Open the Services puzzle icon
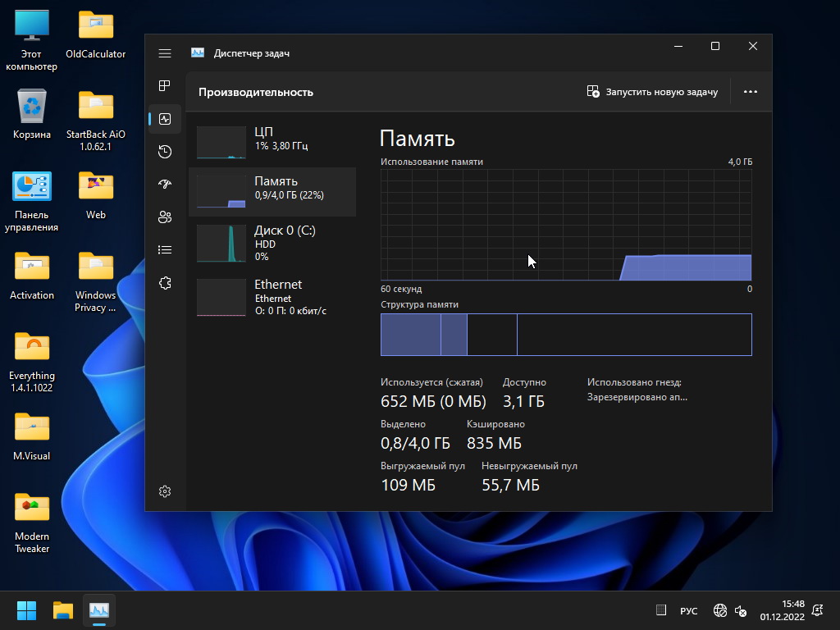 point(165,283)
